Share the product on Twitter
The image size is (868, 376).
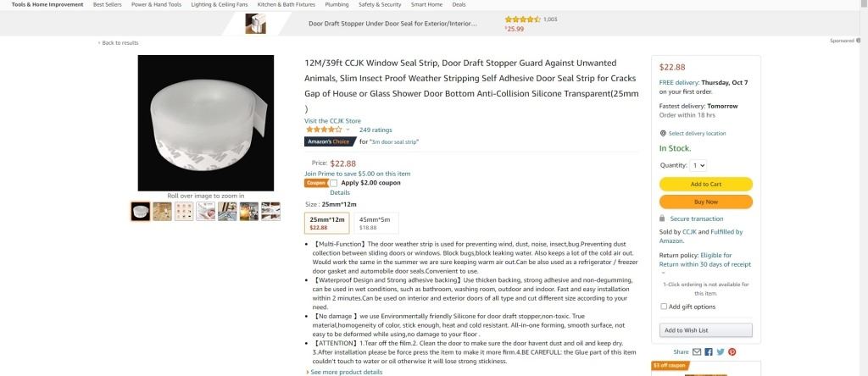point(721,351)
